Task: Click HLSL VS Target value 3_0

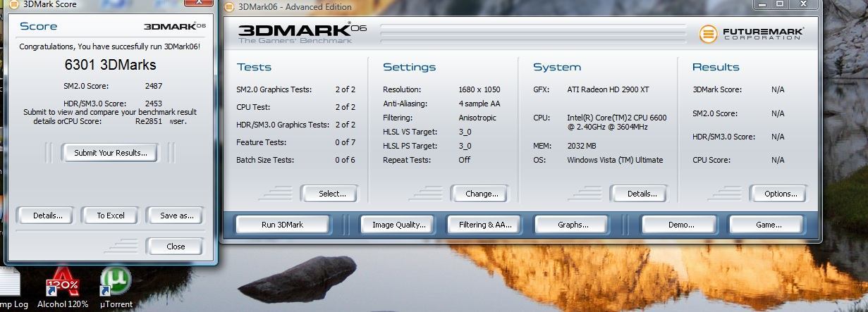Action: pyautogui.click(x=465, y=132)
